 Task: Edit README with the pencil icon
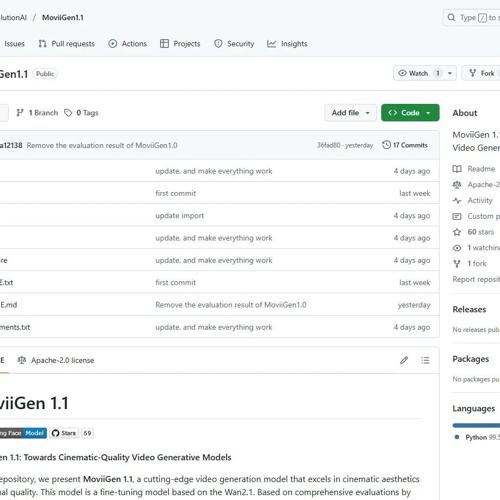404,360
